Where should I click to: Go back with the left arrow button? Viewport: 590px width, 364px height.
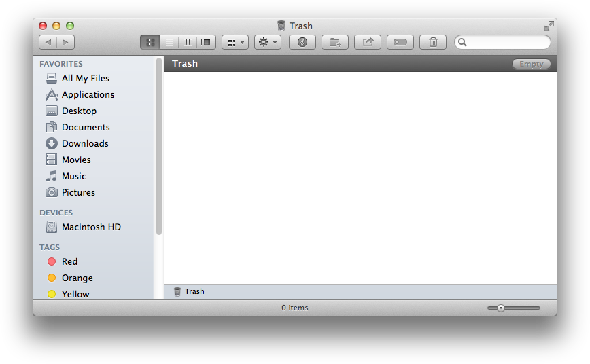click(48, 42)
